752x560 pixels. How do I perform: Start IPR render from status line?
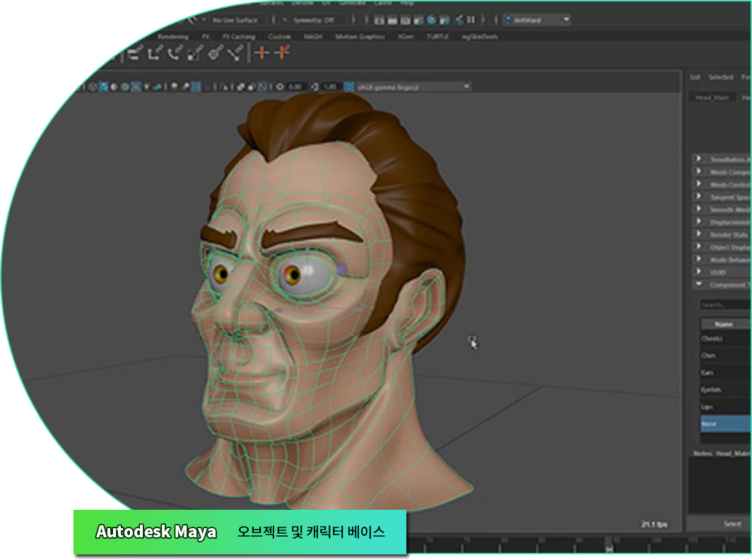click(x=405, y=21)
